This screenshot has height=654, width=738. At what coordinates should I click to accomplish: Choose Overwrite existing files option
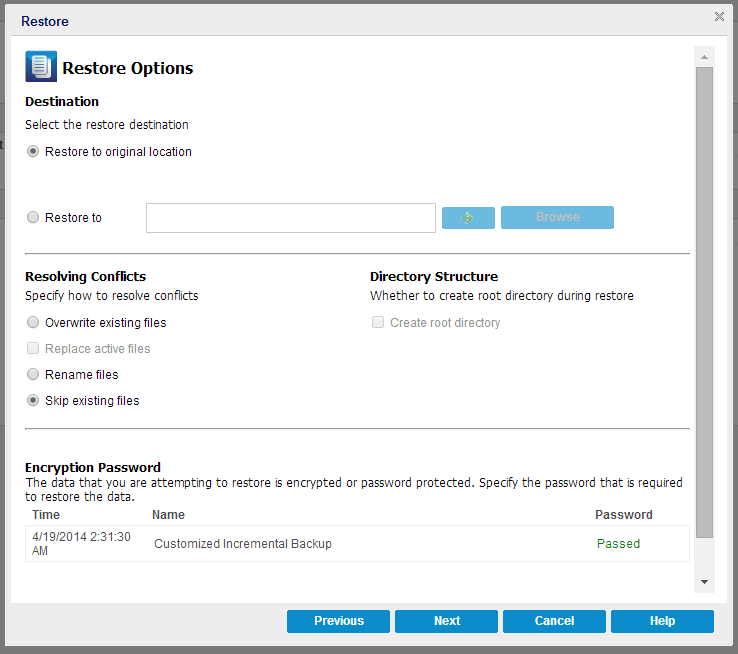(33, 322)
